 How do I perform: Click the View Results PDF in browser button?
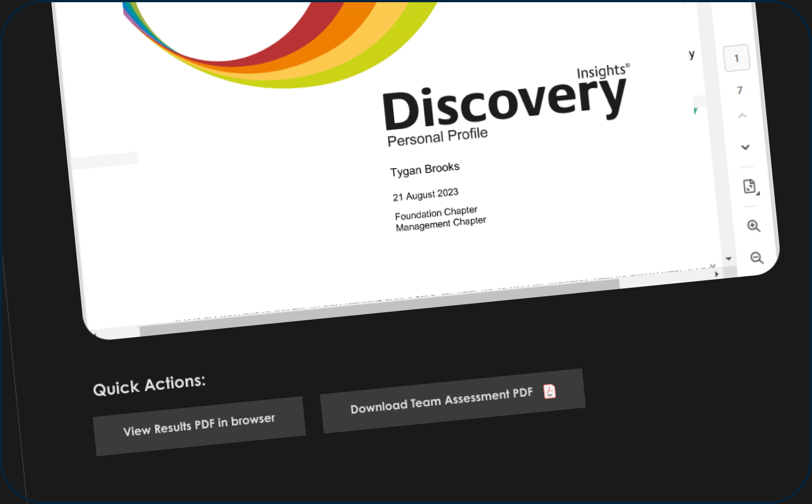tap(199, 426)
